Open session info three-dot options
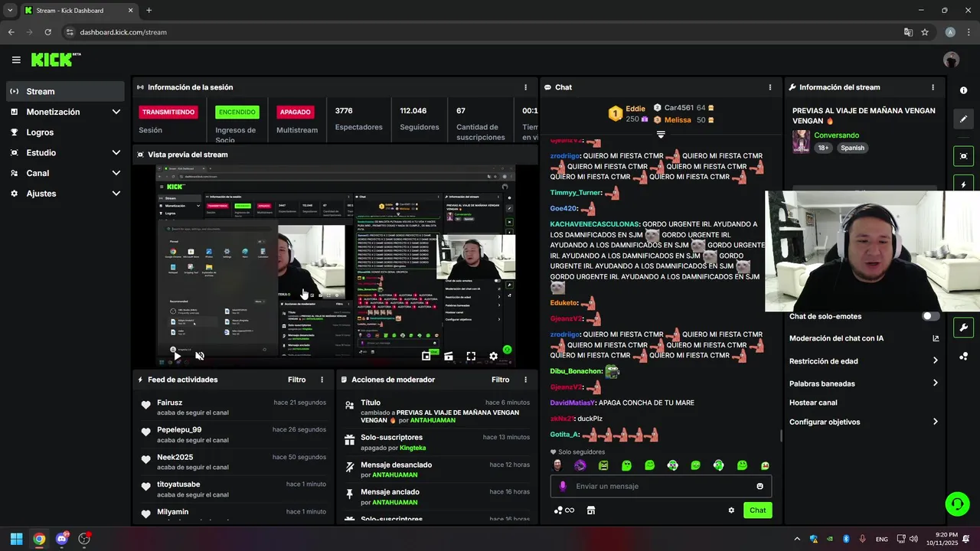This screenshot has width=980, height=551. [x=525, y=87]
